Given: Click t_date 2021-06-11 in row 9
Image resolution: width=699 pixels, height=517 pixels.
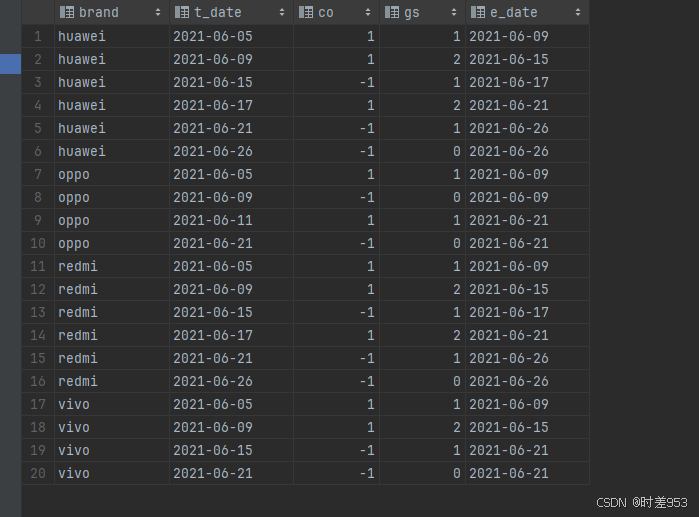Looking at the screenshot, I should click(x=231, y=220).
